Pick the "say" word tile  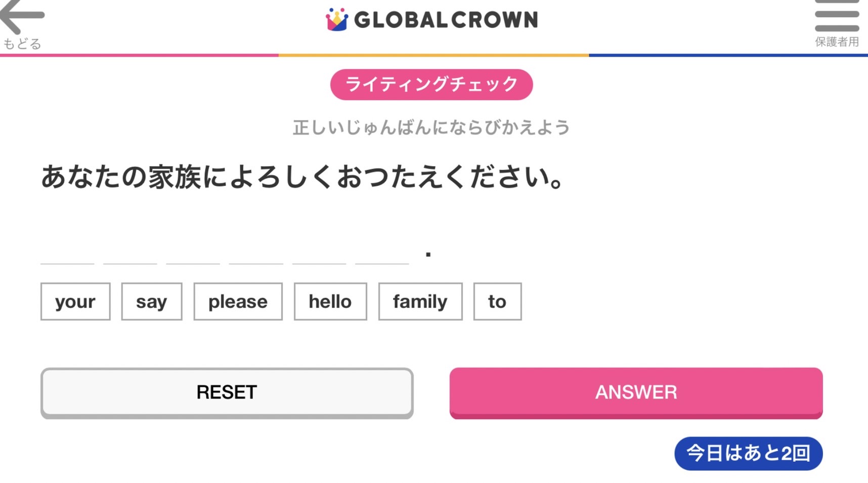pyautogui.click(x=151, y=302)
